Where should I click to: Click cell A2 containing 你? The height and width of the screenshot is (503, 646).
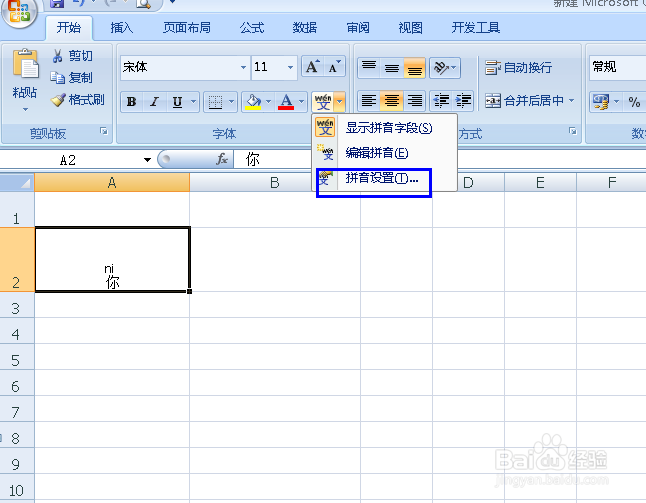click(x=112, y=260)
